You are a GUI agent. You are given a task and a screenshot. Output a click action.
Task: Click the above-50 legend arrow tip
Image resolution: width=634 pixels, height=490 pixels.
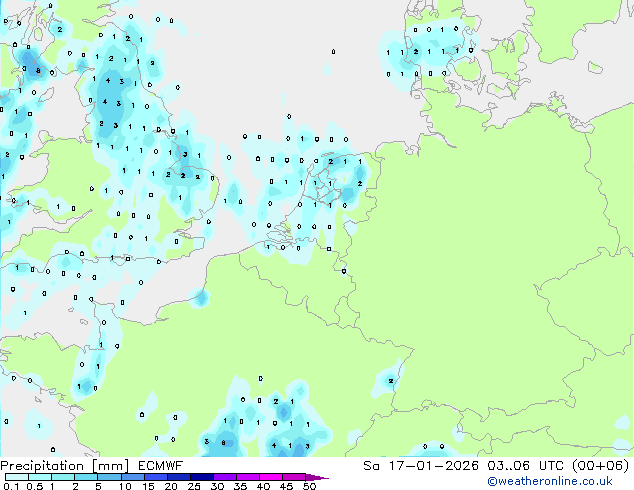coord(317,477)
